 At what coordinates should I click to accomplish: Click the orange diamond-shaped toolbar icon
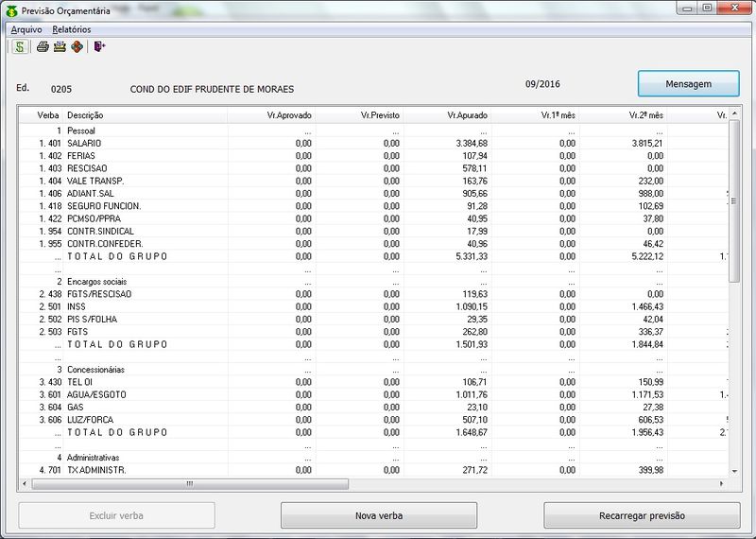coord(77,46)
